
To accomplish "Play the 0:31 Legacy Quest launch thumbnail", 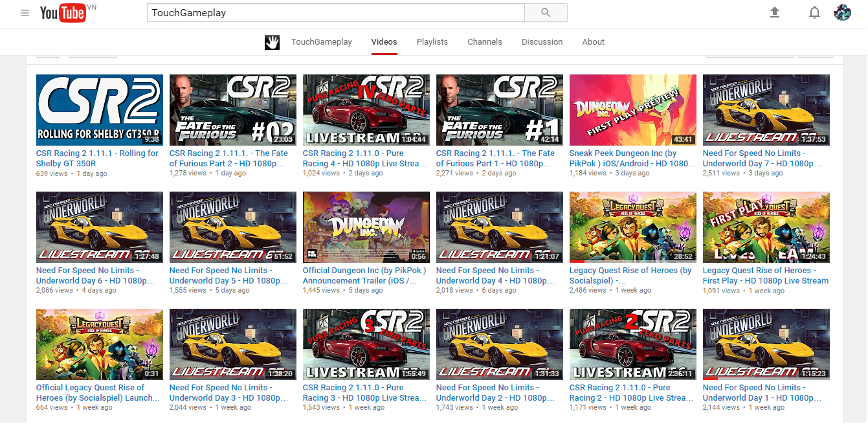I will pyautogui.click(x=100, y=344).
